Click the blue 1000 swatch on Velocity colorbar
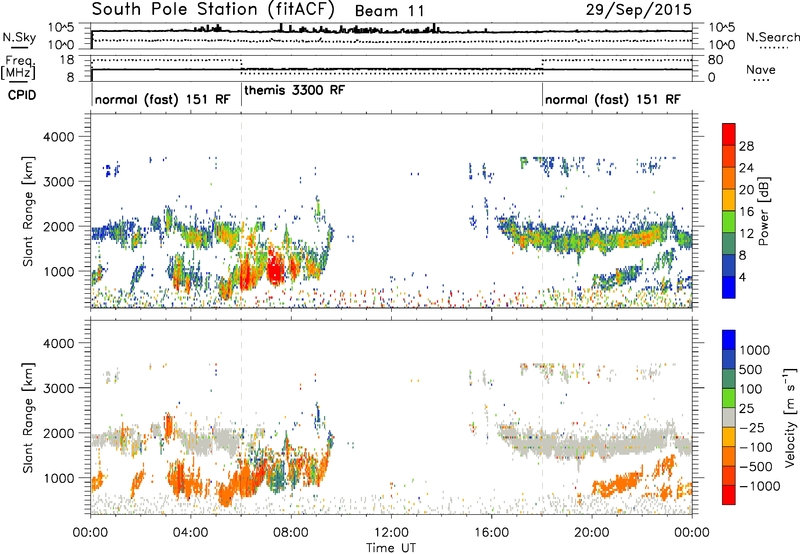Viewport: 800px width, 554px height. (x=729, y=340)
